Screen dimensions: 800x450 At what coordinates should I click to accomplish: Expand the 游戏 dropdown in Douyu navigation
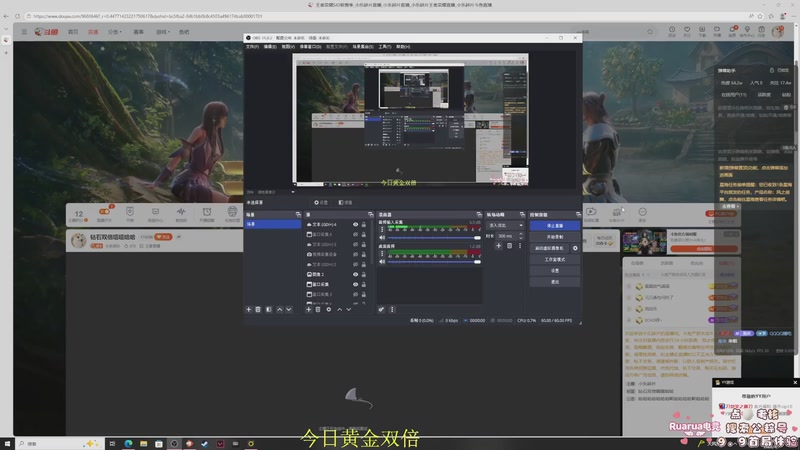click(x=163, y=32)
